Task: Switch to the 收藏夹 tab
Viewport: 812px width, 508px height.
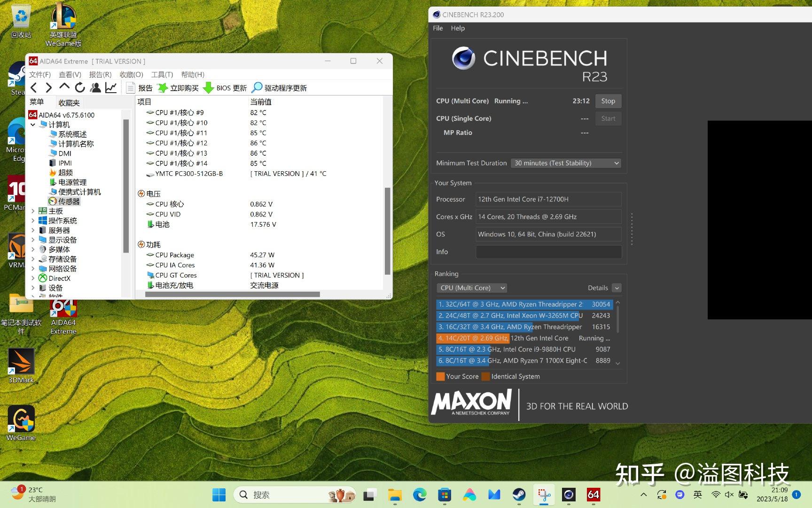Action: 69,103
